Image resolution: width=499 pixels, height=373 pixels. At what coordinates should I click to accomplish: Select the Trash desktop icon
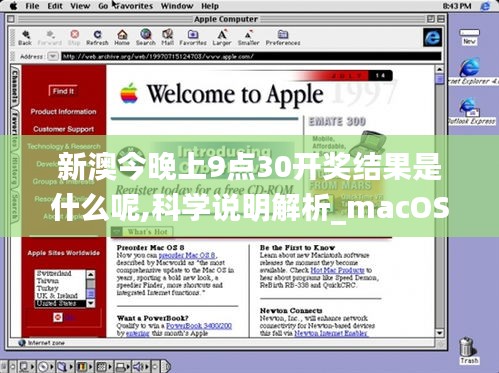[469, 350]
